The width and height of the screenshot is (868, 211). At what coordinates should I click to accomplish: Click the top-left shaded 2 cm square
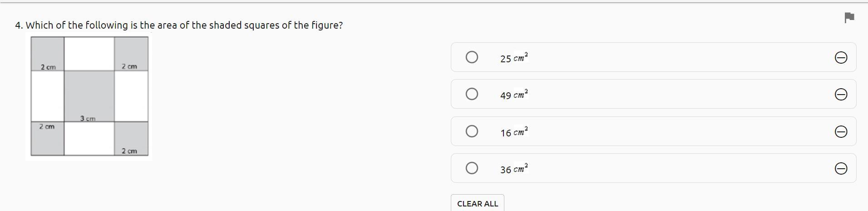click(x=48, y=54)
